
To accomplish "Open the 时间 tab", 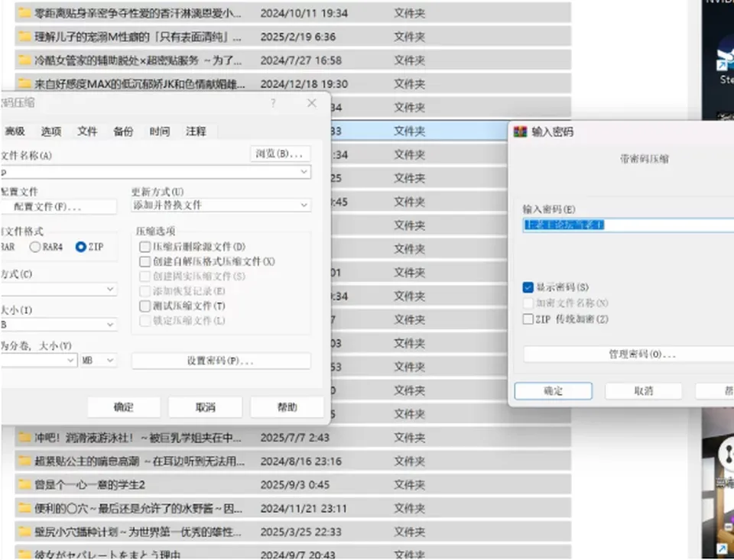I will click(x=160, y=131).
